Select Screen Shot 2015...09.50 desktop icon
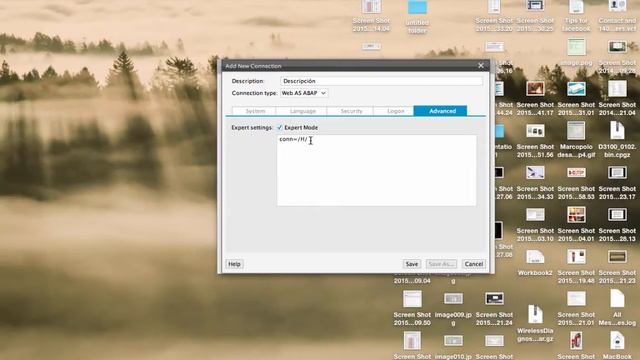The height and width of the screenshot is (360, 640). [x=412, y=299]
